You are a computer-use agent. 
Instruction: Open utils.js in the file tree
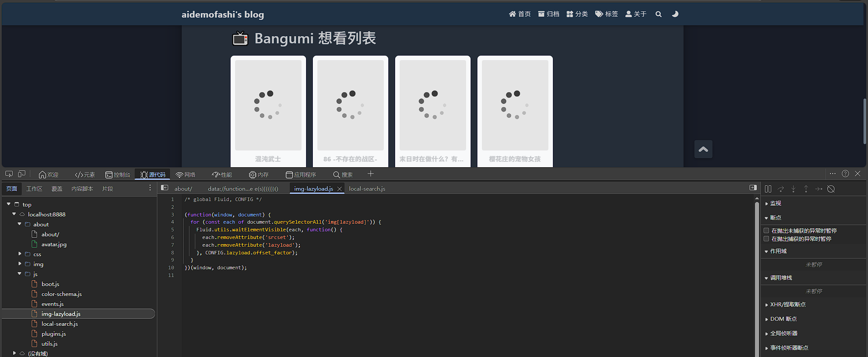pos(49,344)
